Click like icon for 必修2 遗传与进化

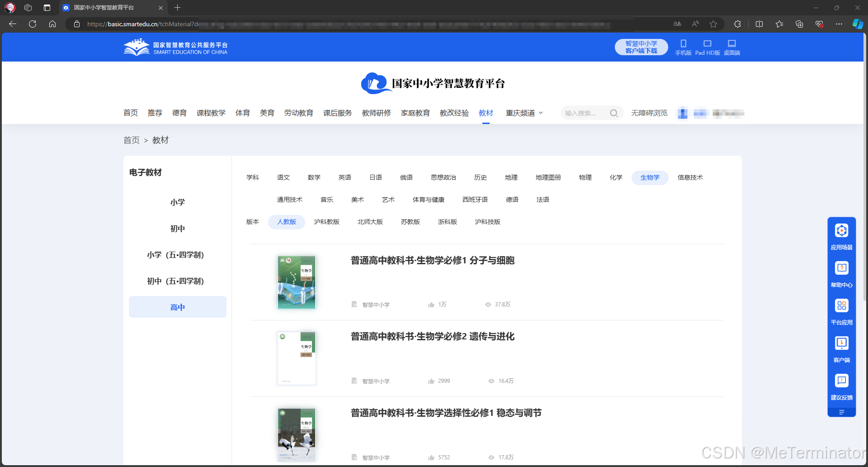coord(431,381)
